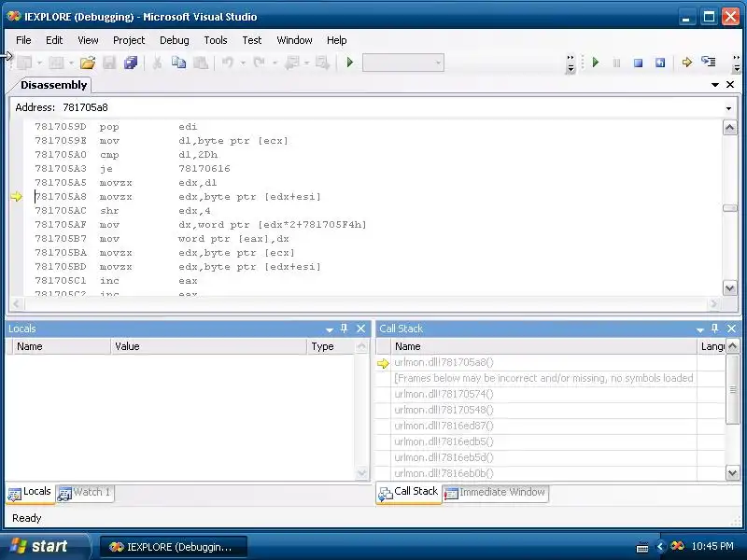Click the Restart debugging icon
This screenshot has height=560, width=747.
(660, 63)
